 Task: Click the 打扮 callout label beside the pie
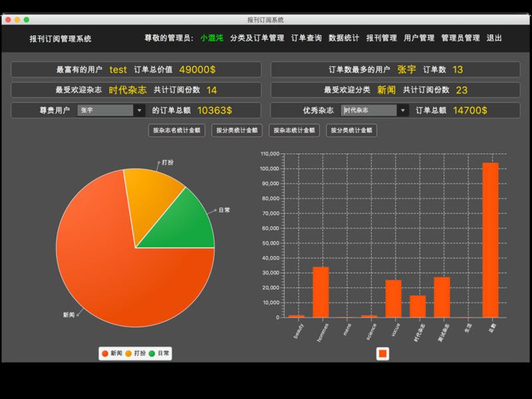168,162
